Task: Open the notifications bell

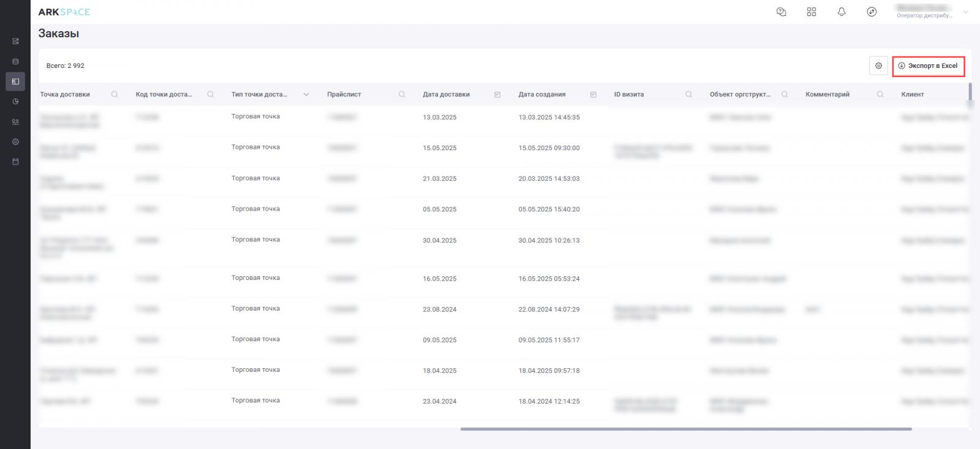Action: pyautogui.click(x=841, y=12)
